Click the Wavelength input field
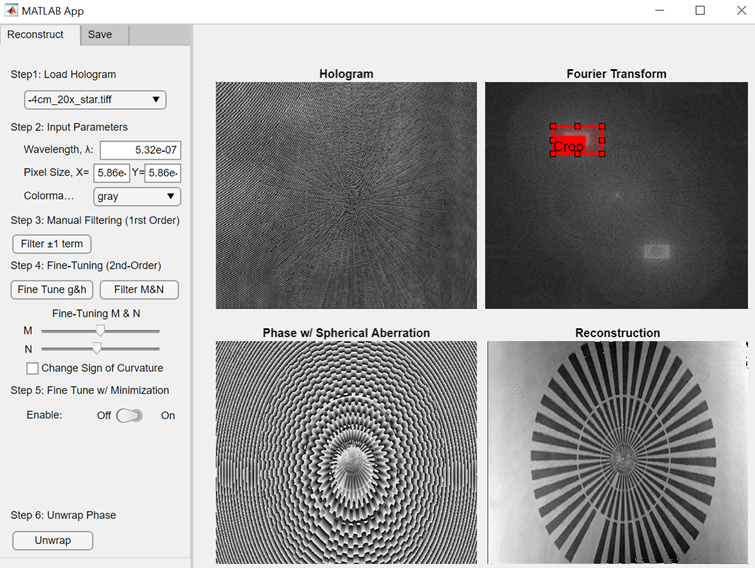The width and height of the screenshot is (755, 568). (x=140, y=150)
